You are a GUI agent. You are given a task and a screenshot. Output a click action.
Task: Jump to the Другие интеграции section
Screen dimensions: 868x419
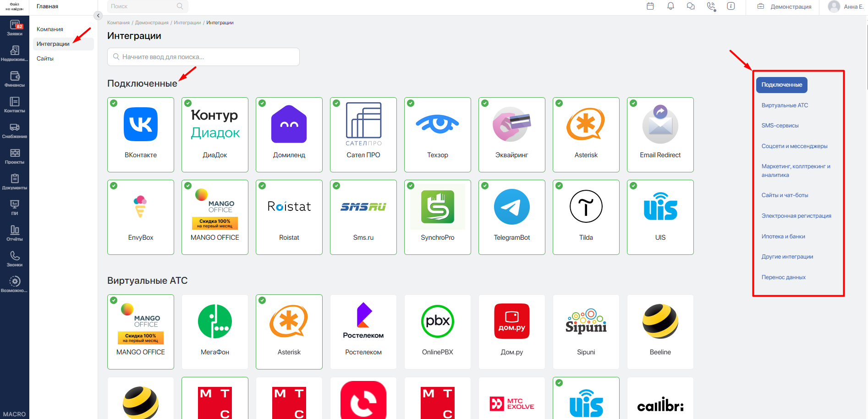tap(787, 257)
